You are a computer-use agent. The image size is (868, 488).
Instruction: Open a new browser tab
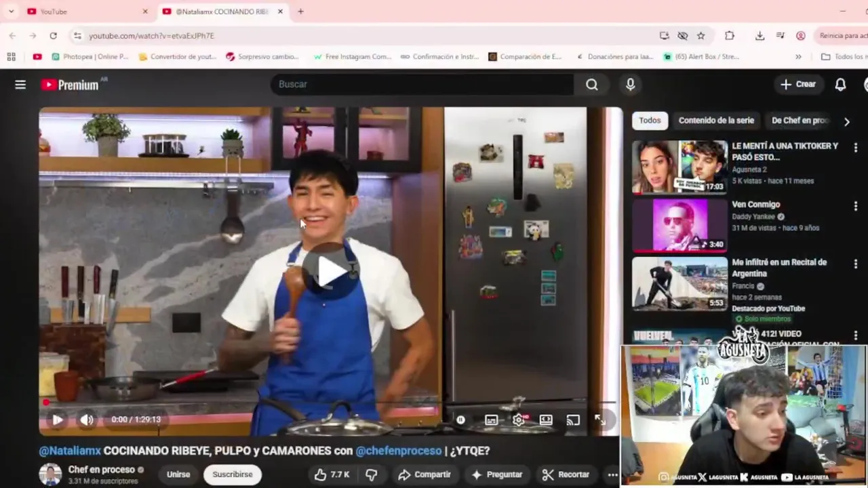300,12
